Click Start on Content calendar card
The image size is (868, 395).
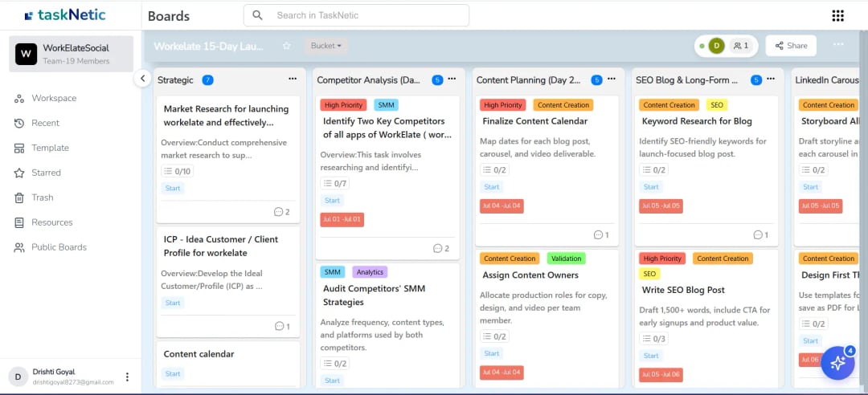click(173, 373)
